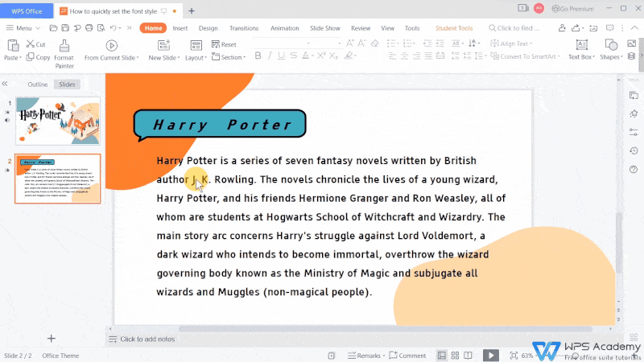Click the Share icon in tab bar
The height and width of the screenshot is (362, 644).
(x=576, y=28)
